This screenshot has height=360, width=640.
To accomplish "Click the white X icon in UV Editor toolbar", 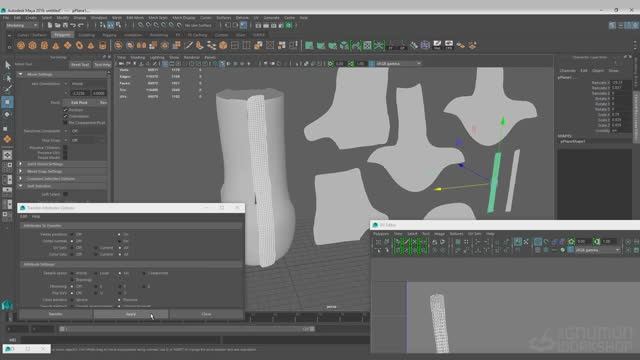I will pos(526,242).
